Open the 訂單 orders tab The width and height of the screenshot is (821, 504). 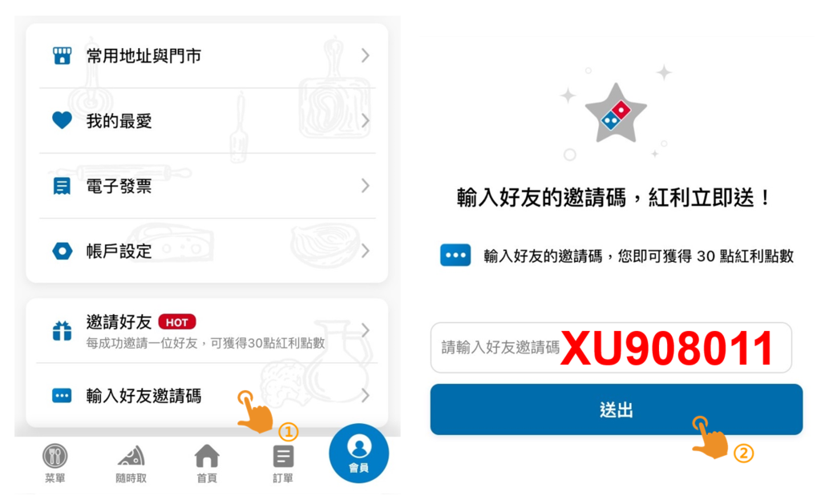point(283,463)
